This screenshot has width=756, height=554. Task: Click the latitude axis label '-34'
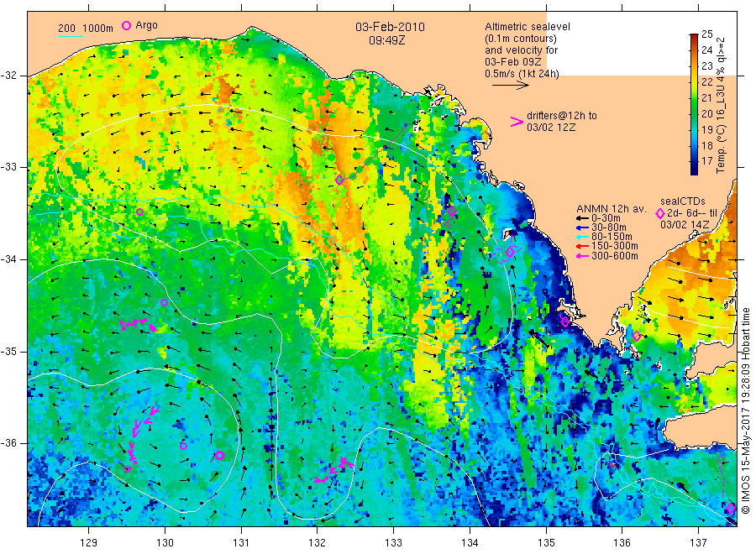[8, 259]
